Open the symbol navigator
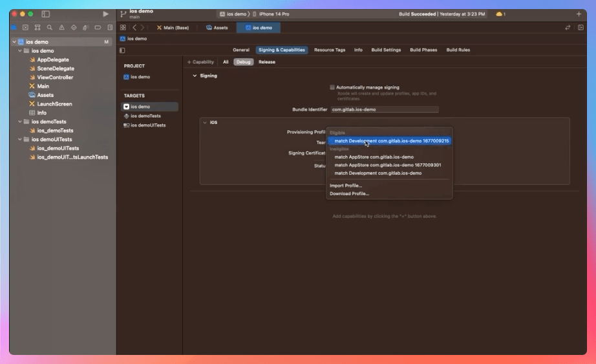 pos(37,27)
